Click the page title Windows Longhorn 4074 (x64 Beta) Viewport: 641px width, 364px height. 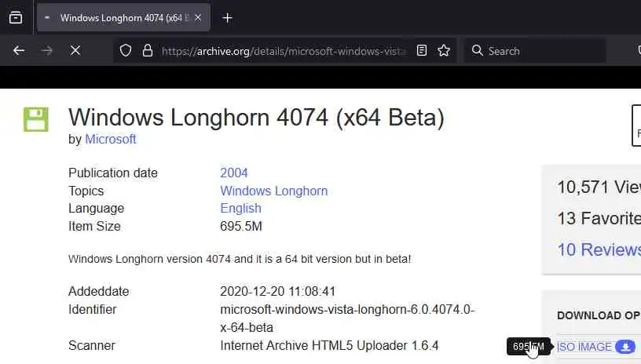click(256, 118)
